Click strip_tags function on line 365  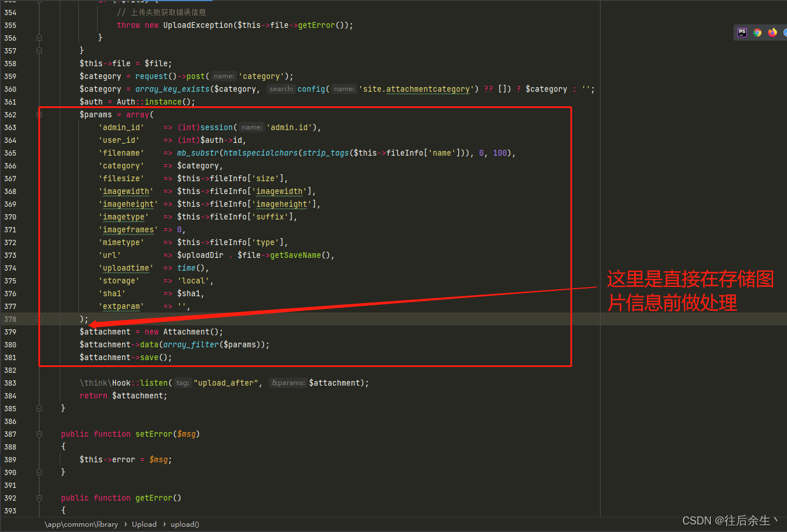tap(326, 153)
